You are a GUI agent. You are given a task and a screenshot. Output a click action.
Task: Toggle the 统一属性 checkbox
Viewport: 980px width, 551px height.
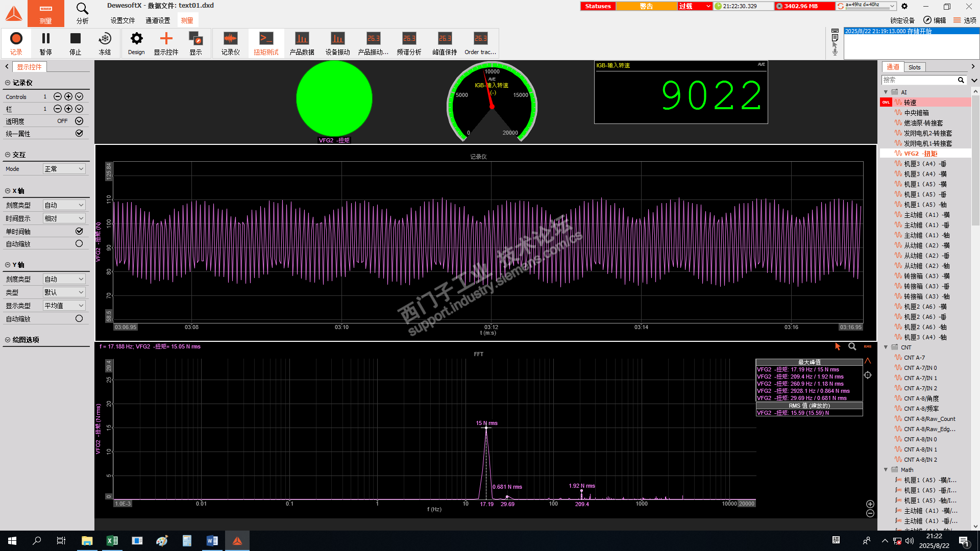[79, 133]
